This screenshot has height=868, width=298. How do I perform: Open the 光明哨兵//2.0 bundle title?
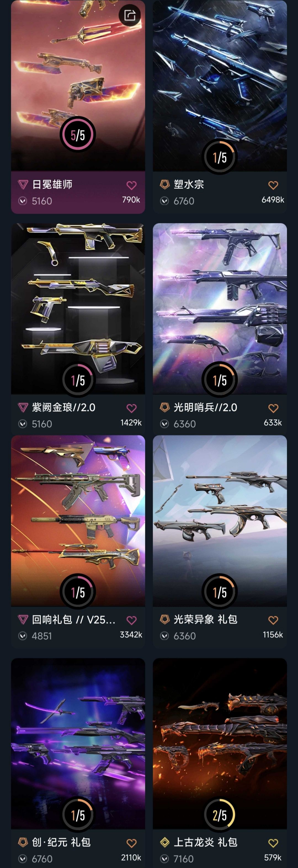pos(205,407)
